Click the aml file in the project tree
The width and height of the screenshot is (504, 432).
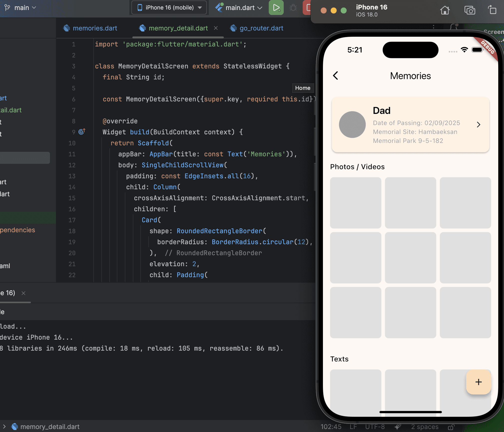(x=5, y=266)
